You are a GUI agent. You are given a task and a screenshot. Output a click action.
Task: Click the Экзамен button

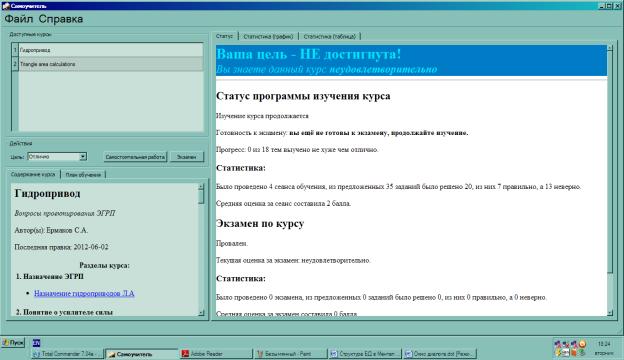click(x=187, y=157)
